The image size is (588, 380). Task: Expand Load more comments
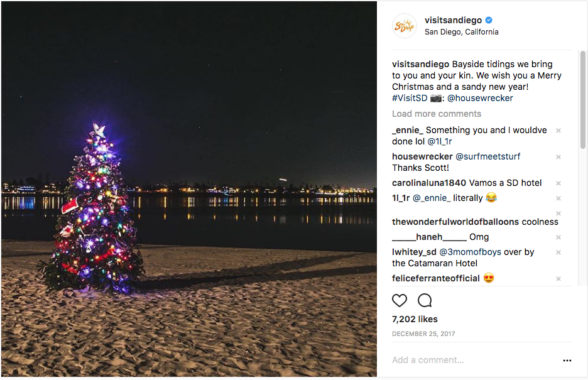437,114
